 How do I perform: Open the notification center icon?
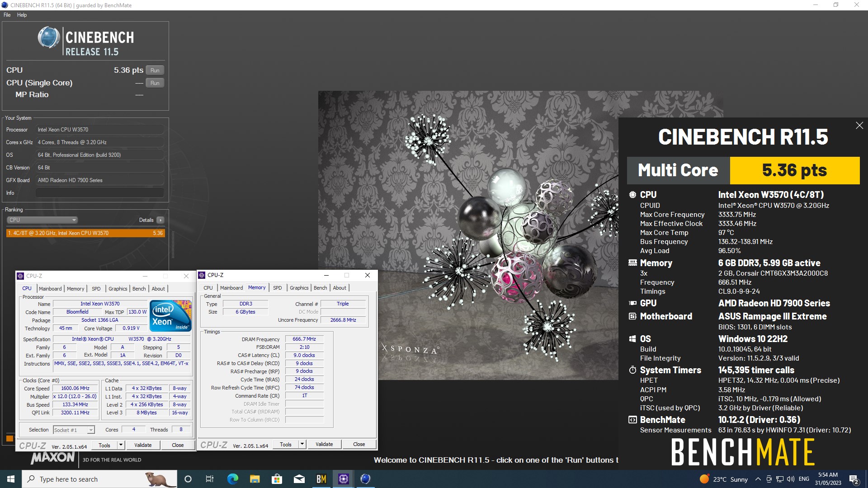pyautogui.click(x=854, y=479)
